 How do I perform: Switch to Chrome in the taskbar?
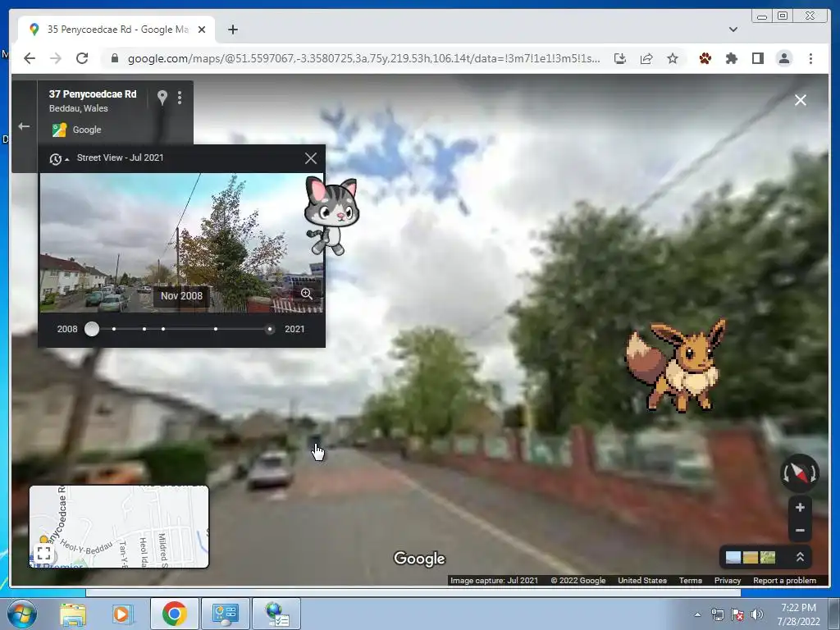(x=174, y=614)
